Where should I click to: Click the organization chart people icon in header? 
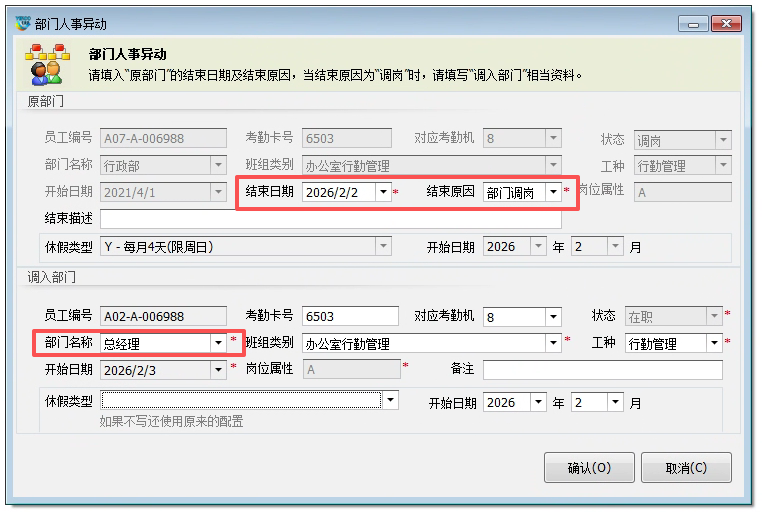[47, 65]
